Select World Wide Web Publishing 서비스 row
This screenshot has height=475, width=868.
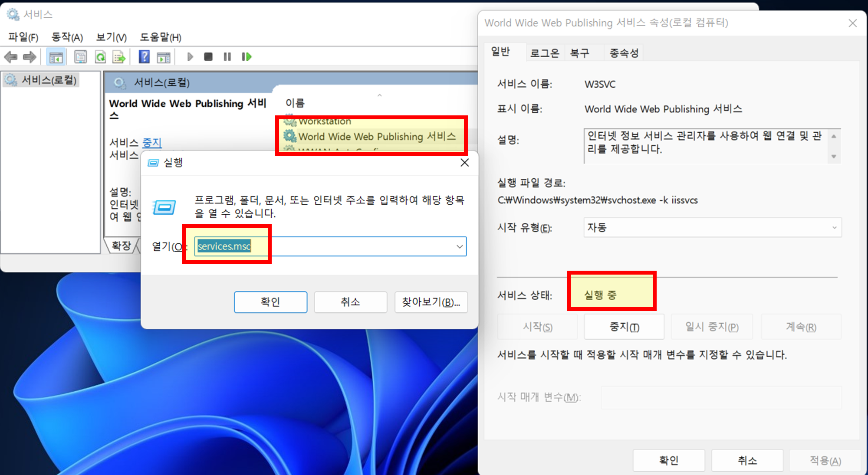(377, 136)
